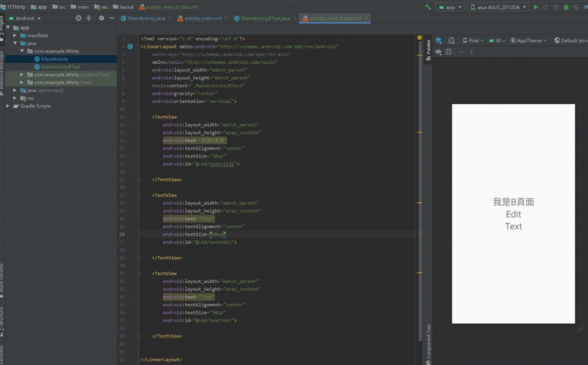Open the asus ASUS_Z012DA device dropdown
588x365 pixels.
498,7
